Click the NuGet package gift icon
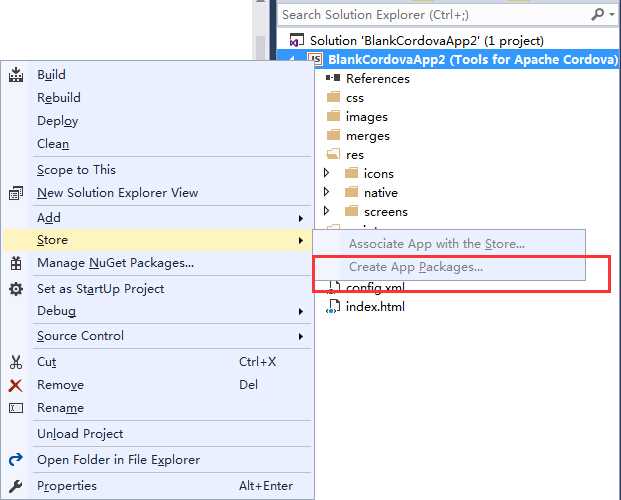Screen dimensions: 621x500 tap(16, 263)
